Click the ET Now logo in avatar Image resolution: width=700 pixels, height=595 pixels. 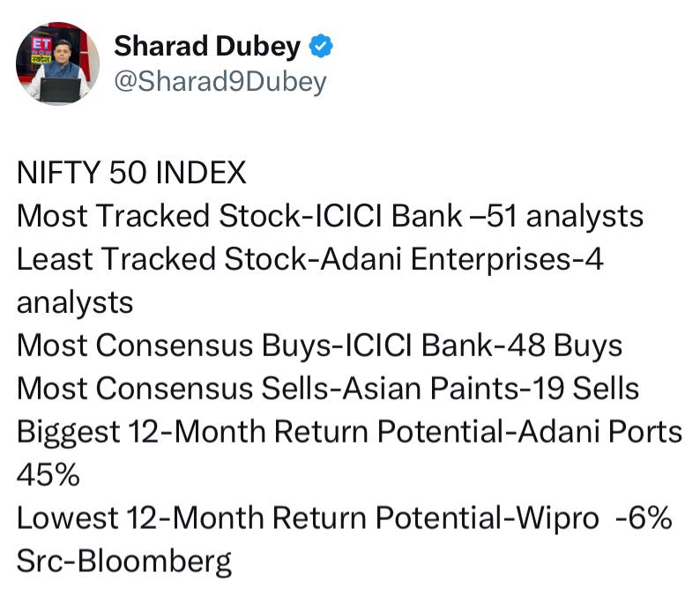tap(41, 50)
